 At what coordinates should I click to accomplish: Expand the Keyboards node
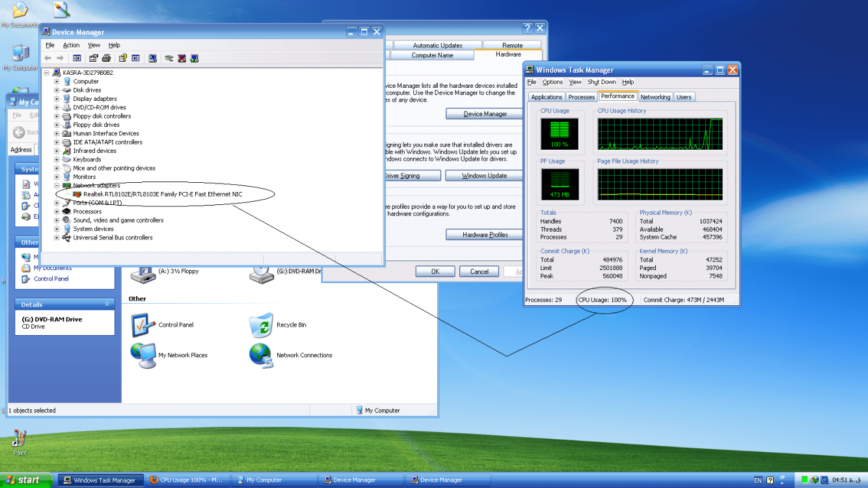coord(57,159)
